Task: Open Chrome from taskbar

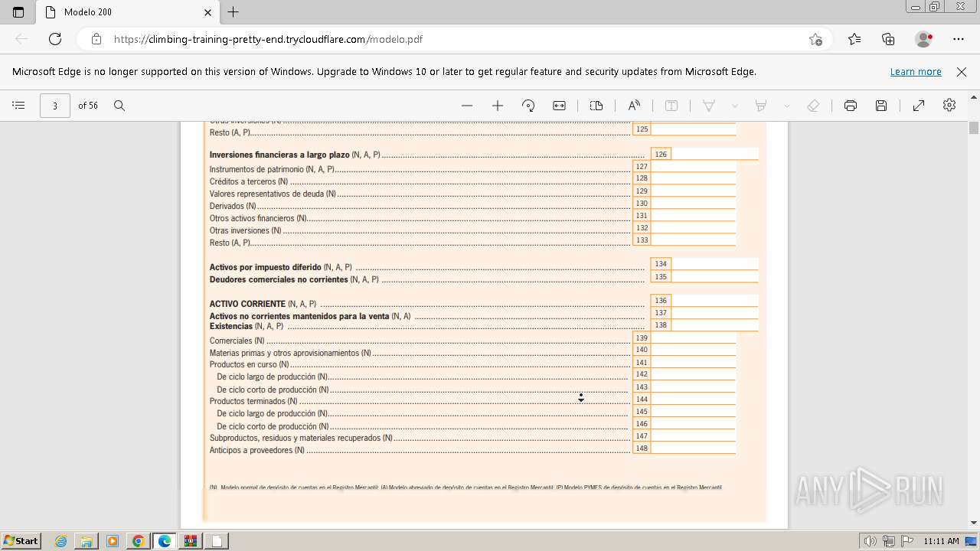Action: (139, 541)
